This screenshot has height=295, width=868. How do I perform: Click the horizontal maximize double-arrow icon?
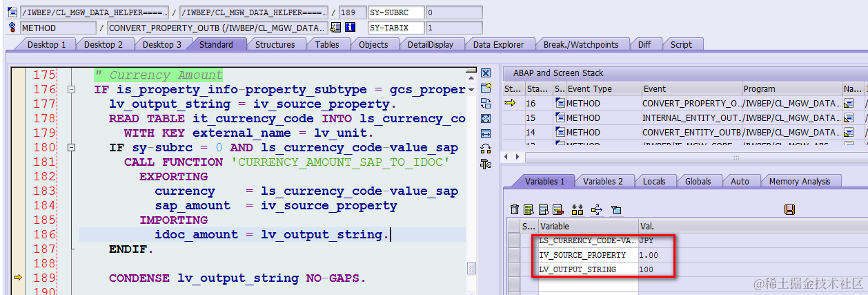[x=485, y=133]
